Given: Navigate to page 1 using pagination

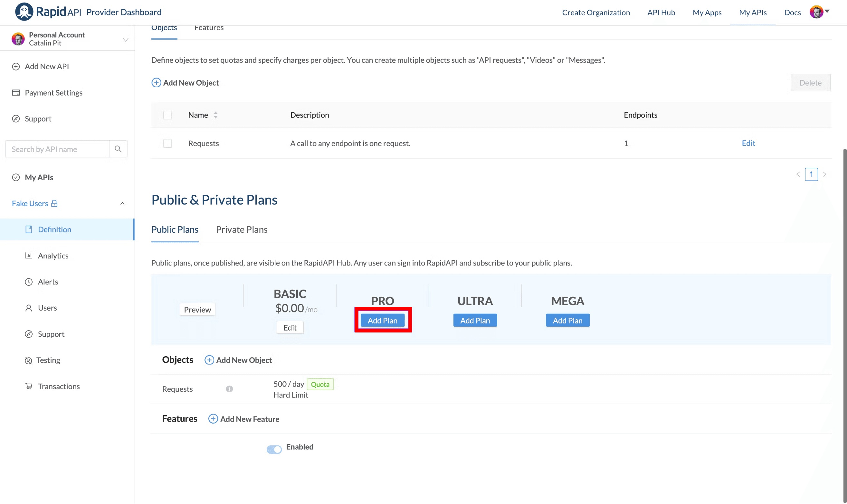Looking at the screenshot, I should point(812,174).
